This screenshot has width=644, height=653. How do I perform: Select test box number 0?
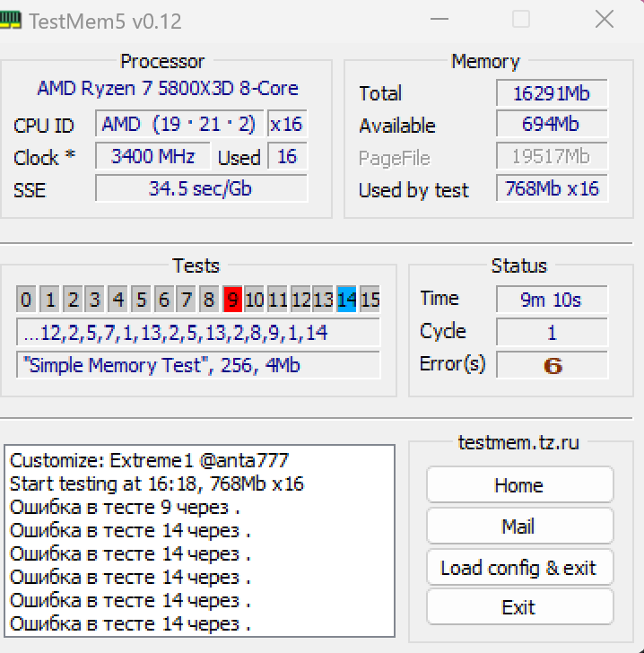[x=26, y=299]
